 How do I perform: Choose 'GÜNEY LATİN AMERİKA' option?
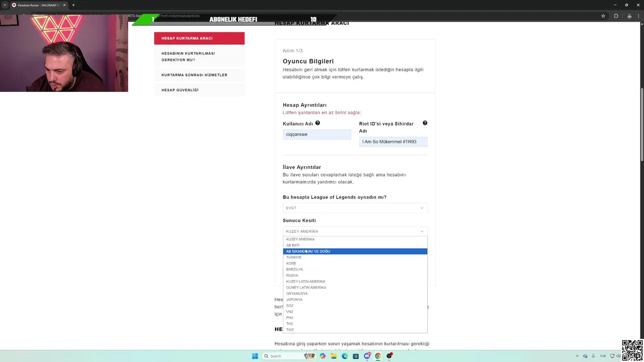point(355,288)
